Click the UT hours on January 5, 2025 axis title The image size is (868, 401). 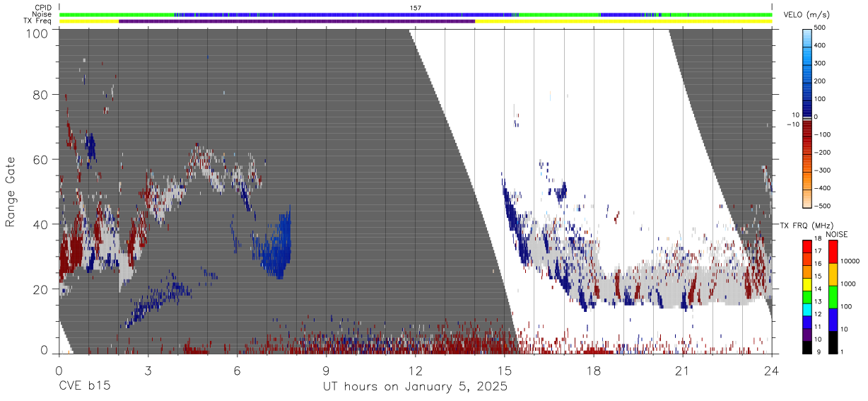coord(415,387)
